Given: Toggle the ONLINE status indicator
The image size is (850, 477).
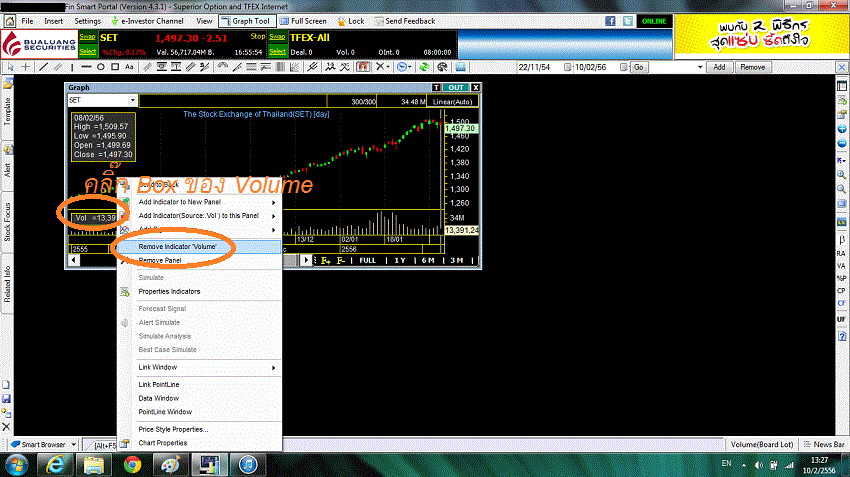Looking at the screenshot, I should click(x=654, y=21).
